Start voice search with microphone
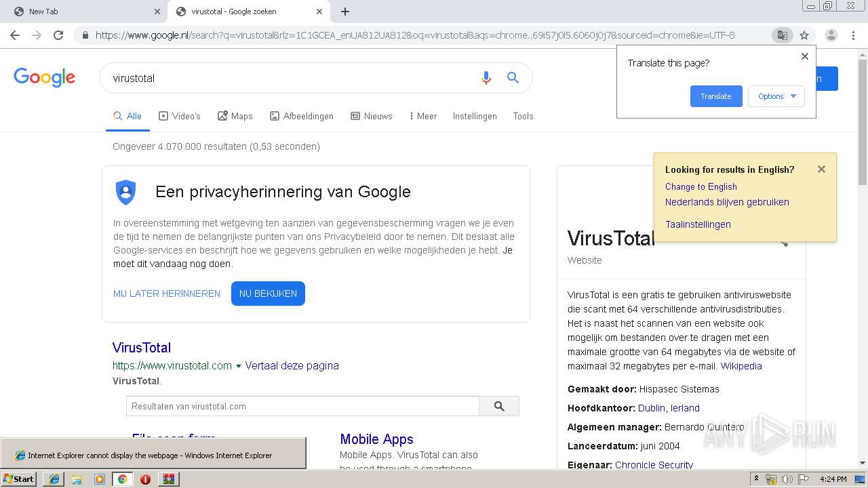 click(x=486, y=78)
